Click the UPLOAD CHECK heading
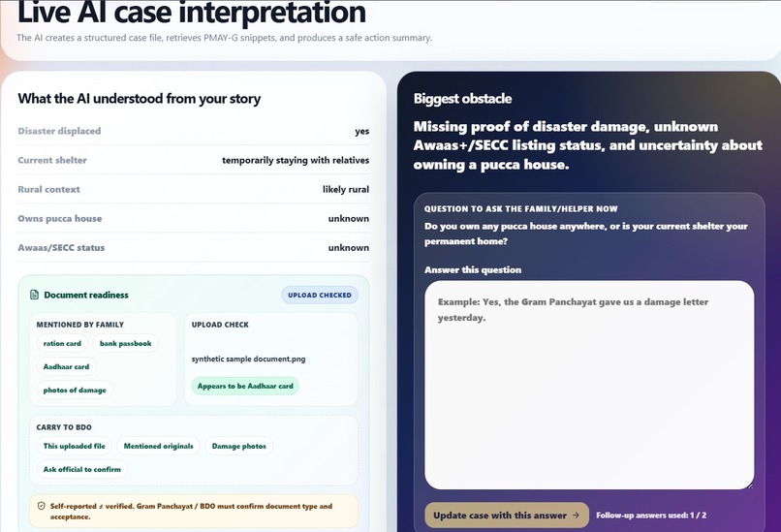 (x=220, y=325)
